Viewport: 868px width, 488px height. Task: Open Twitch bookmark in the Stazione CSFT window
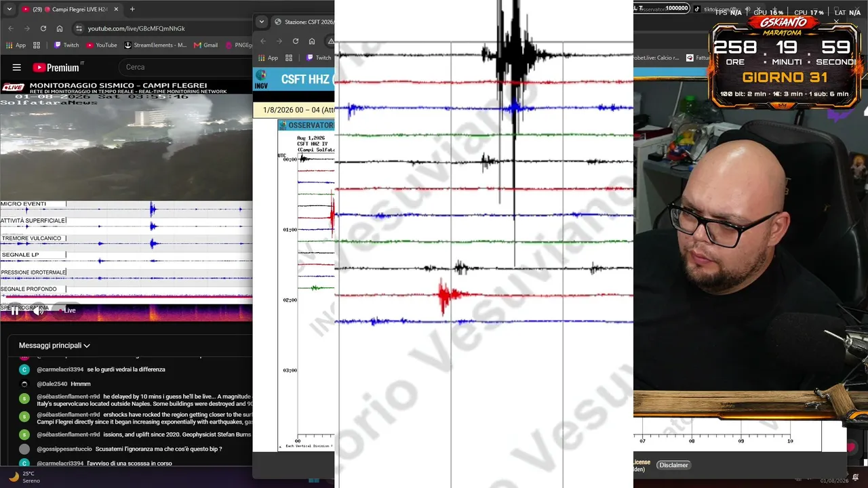(319, 58)
